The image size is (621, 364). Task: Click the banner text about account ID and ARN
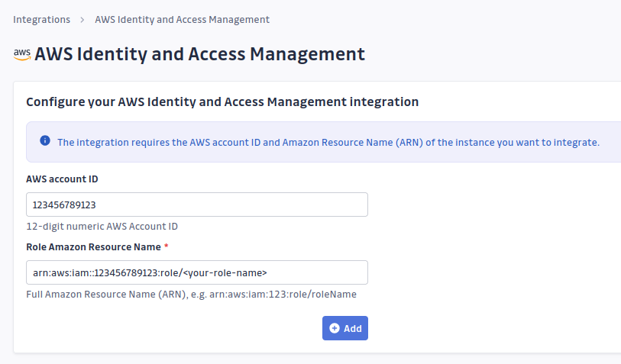328,143
